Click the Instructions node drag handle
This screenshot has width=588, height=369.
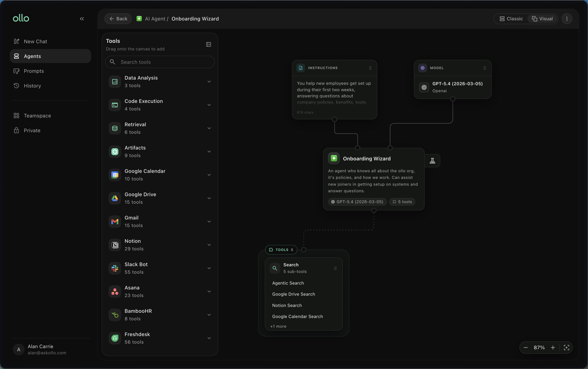(370, 68)
